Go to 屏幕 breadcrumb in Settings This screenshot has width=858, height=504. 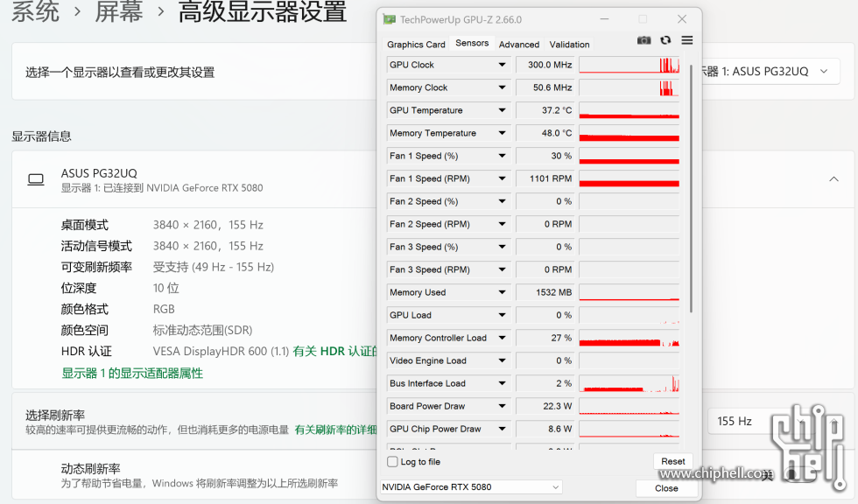(119, 10)
